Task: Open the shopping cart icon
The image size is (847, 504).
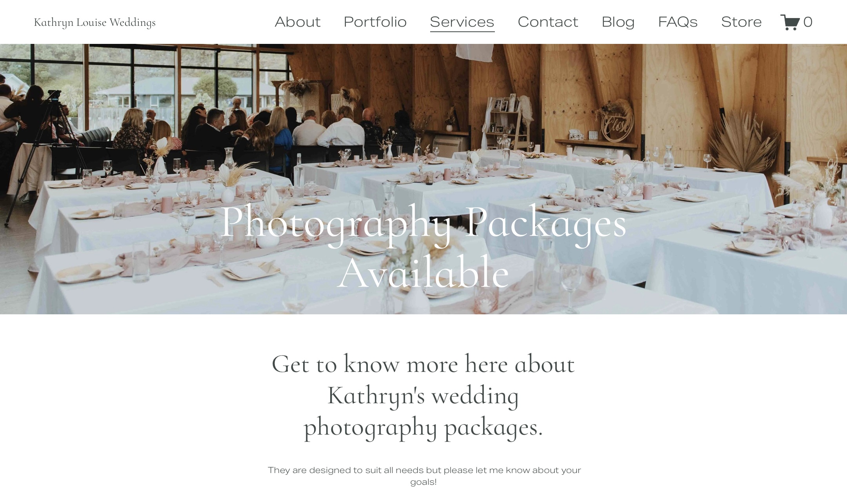Action: 790,22
